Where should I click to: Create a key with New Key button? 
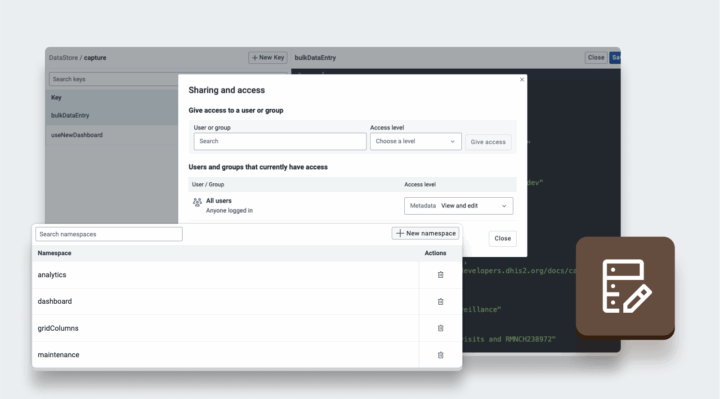coord(268,57)
